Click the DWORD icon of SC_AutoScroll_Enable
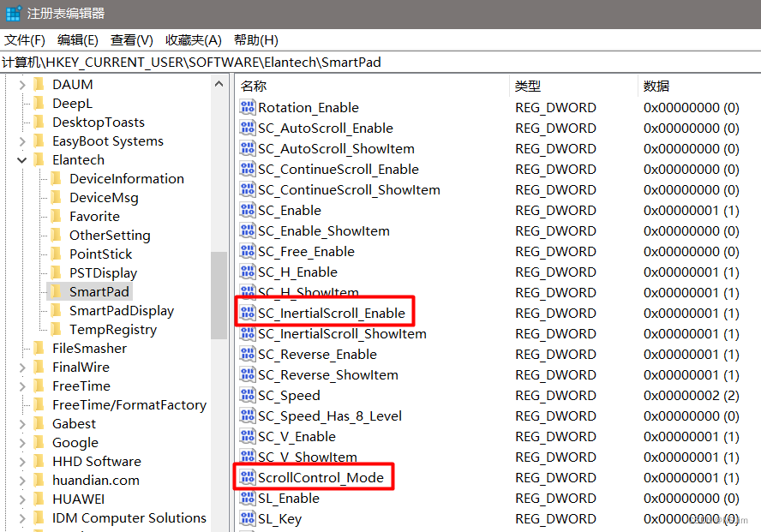This screenshot has height=532, width=761. click(x=248, y=128)
